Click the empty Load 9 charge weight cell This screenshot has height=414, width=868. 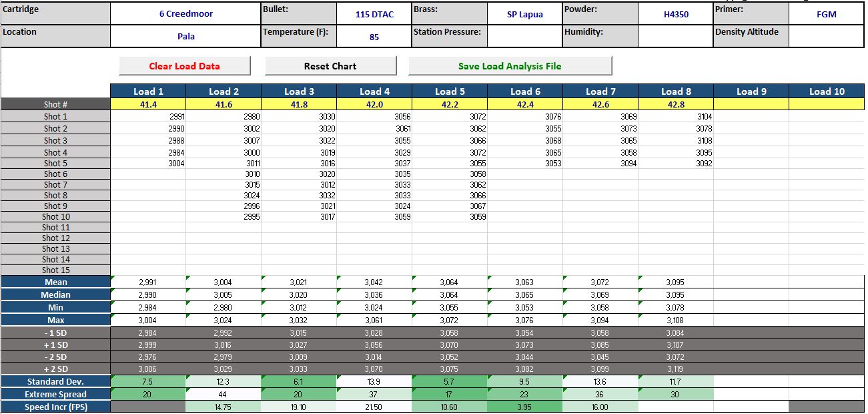pyautogui.click(x=751, y=104)
